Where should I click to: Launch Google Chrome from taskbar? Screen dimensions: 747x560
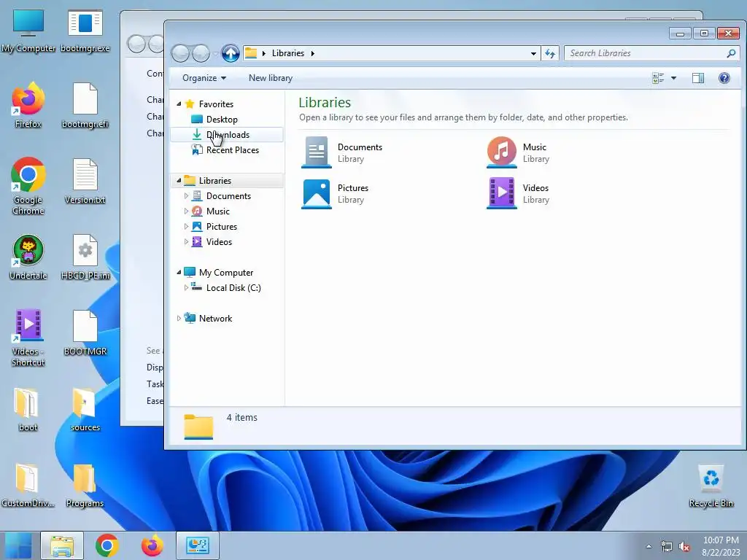point(107,545)
